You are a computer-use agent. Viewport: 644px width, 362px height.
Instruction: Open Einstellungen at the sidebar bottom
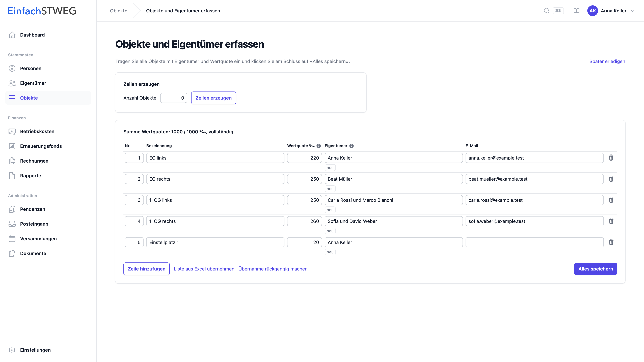coord(48,350)
